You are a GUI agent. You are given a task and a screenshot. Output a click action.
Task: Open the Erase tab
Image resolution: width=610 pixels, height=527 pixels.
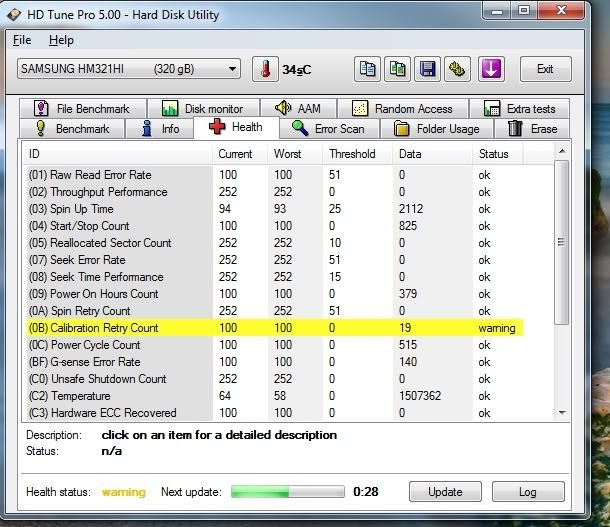click(x=533, y=129)
